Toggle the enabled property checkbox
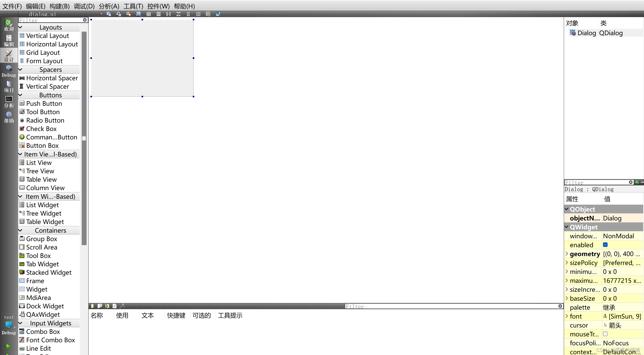Image resolution: width=644 pixels, height=355 pixels. pos(605,245)
